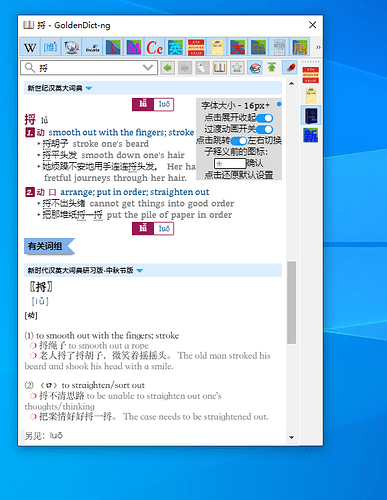Click into the search word input field
The image size is (387, 500).
[89, 68]
